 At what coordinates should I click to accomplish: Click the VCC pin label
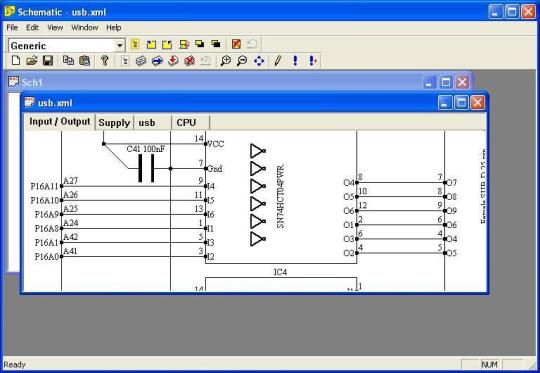tap(216, 144)
